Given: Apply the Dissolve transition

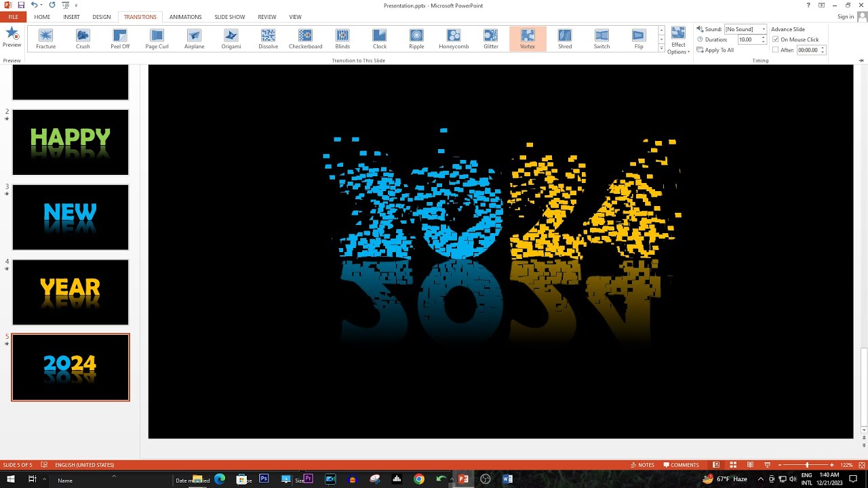Looking at the screenshot, I should click(269, 39).
